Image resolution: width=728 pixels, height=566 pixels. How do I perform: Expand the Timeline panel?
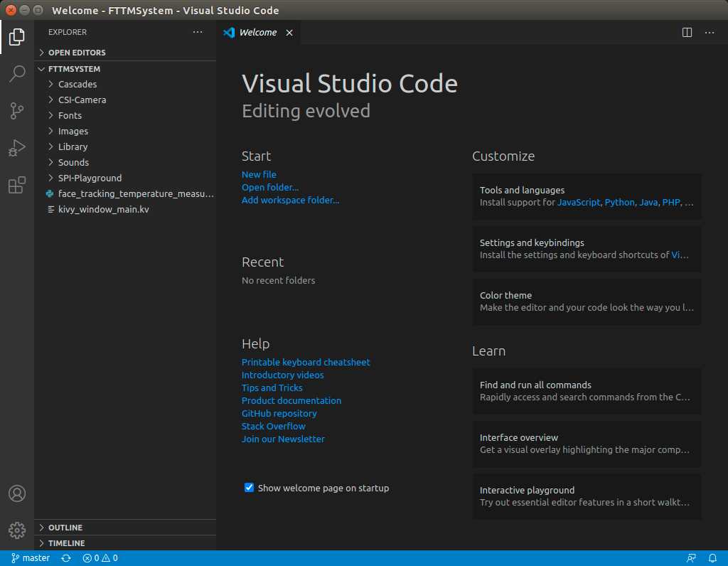125,543
